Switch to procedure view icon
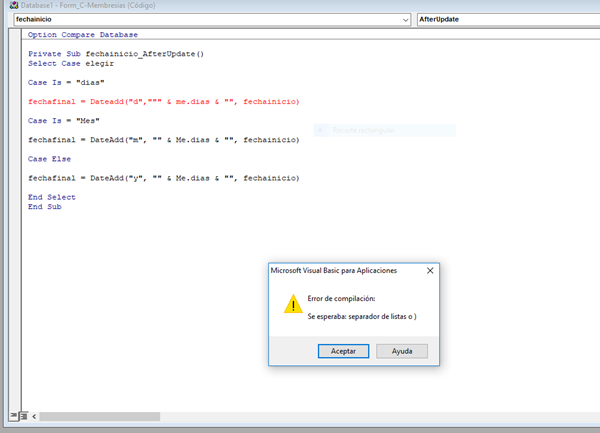The height and width of the screenshot is (433, 600). click(x=13, y=416)
